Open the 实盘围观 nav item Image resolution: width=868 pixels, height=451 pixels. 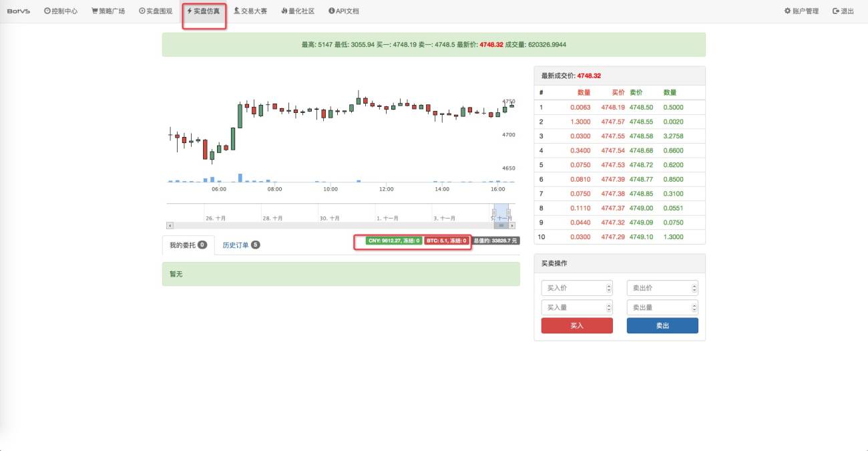pos(156,11)
